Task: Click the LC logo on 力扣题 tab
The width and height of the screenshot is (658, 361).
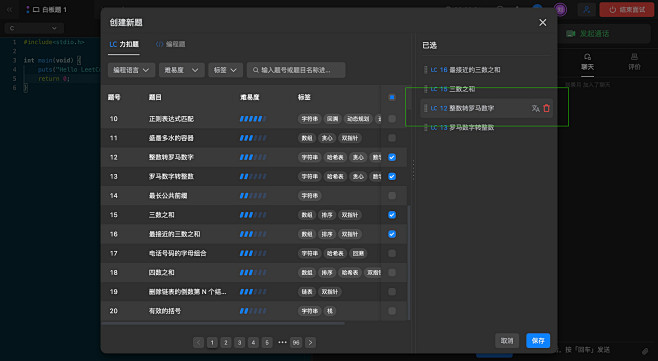Action: coord(113,44)
